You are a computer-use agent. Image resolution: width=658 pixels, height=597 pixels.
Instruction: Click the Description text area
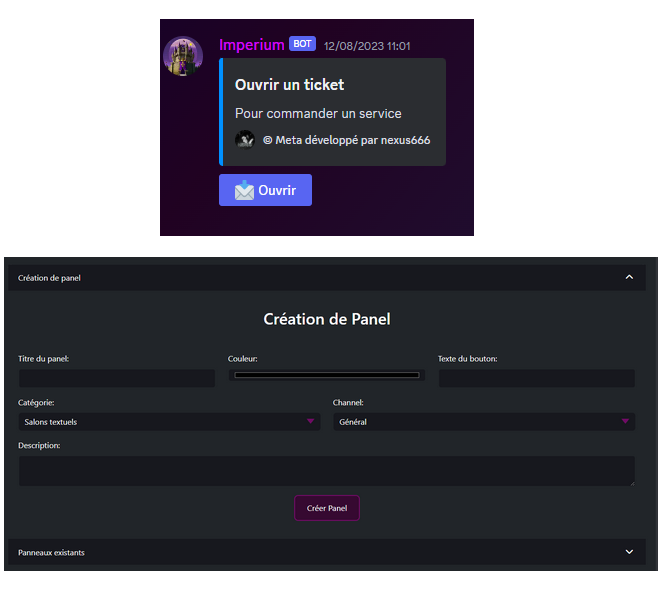coord(326,471)
